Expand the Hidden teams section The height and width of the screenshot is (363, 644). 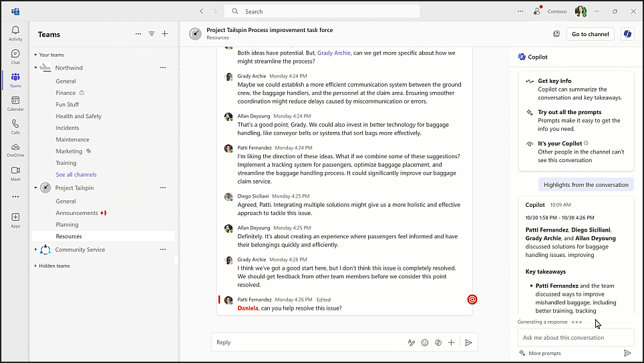[x=35, y=266]
